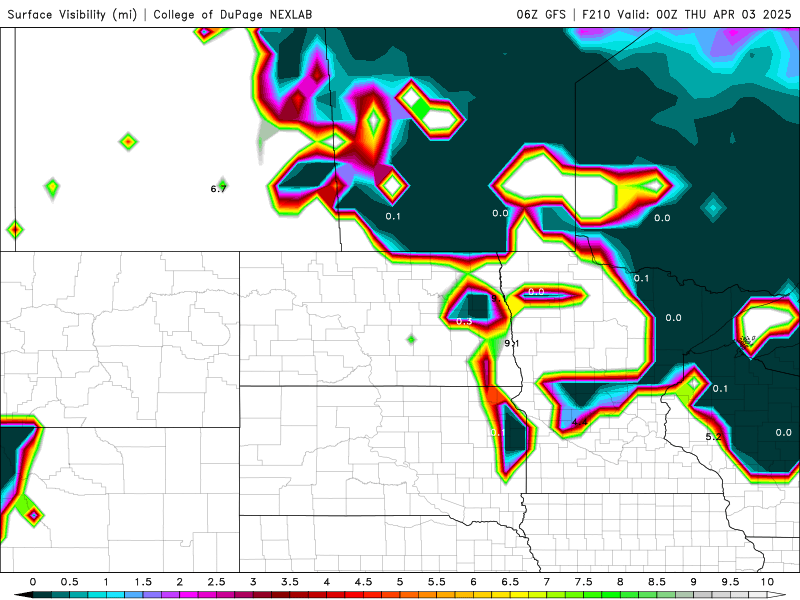
Task: Click the 5.2 visibility value on map
Action: pyautogui.click(x=713, y=436)
